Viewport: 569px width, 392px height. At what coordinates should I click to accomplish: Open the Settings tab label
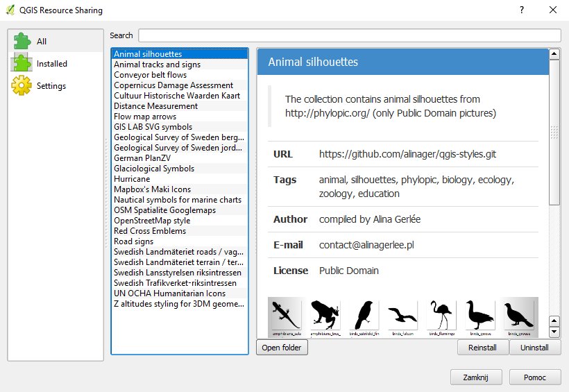[51, 86]
